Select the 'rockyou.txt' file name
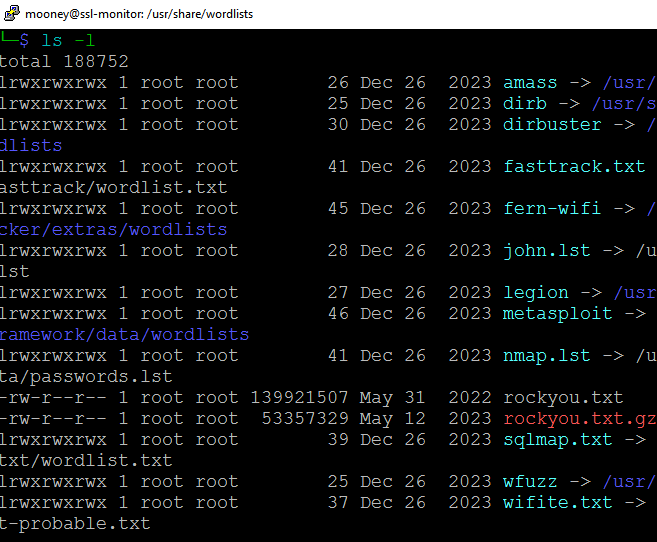The width and height of the screenshot is (657, 542). click(x=563, y=397)
